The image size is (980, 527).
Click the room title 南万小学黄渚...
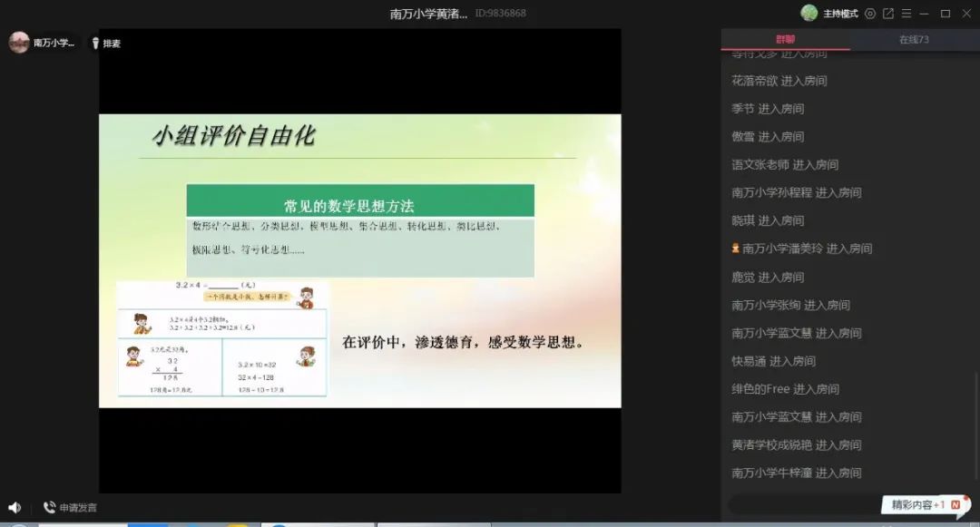(428, 14)
